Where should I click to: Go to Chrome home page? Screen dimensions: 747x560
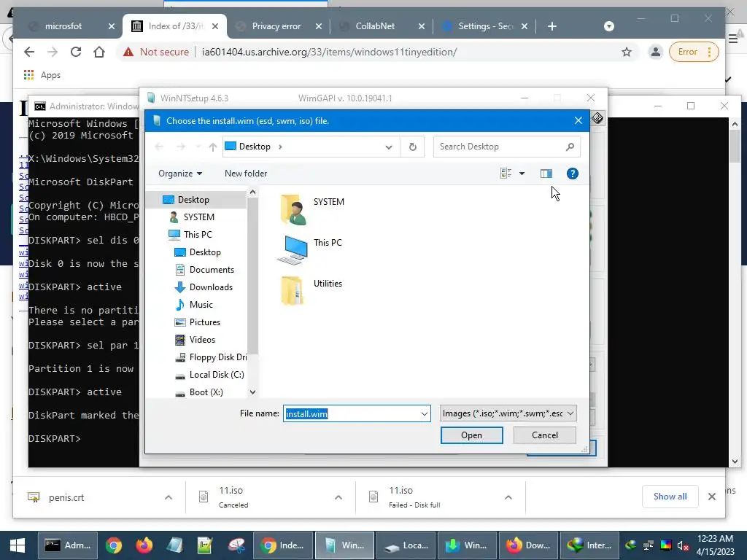tap(99, 52)
